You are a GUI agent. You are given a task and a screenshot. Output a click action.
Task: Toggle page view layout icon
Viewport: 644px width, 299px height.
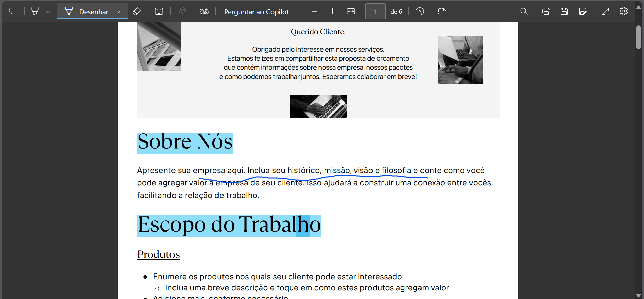pos(442,11)
